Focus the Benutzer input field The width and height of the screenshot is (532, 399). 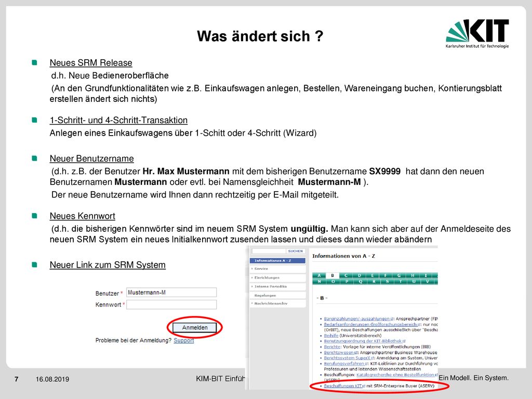pyautogui.click(x=171, y=292)
